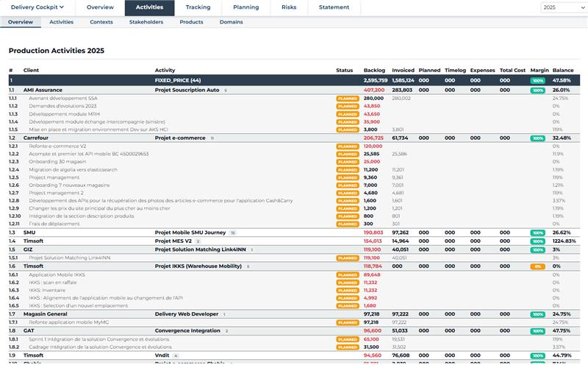Sort by the Backlog column header
Viewport: 588px width, 365px height.
point(374,70)
